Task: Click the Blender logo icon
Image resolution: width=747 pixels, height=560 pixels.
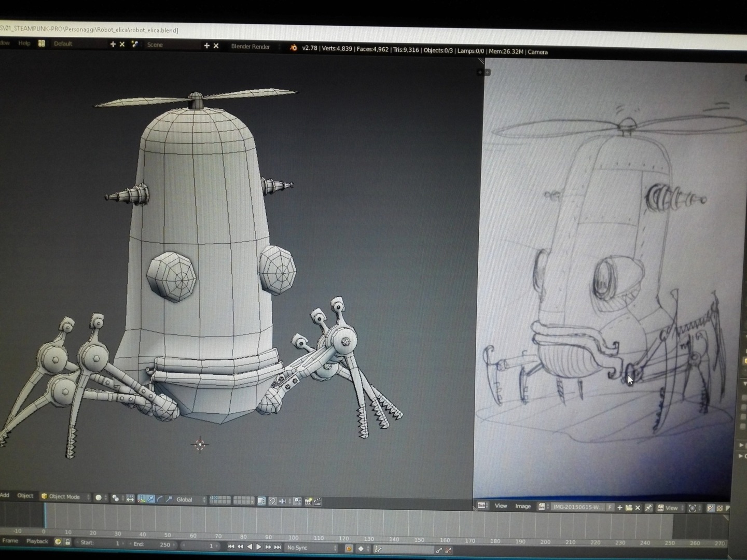Action: (293, 48)
